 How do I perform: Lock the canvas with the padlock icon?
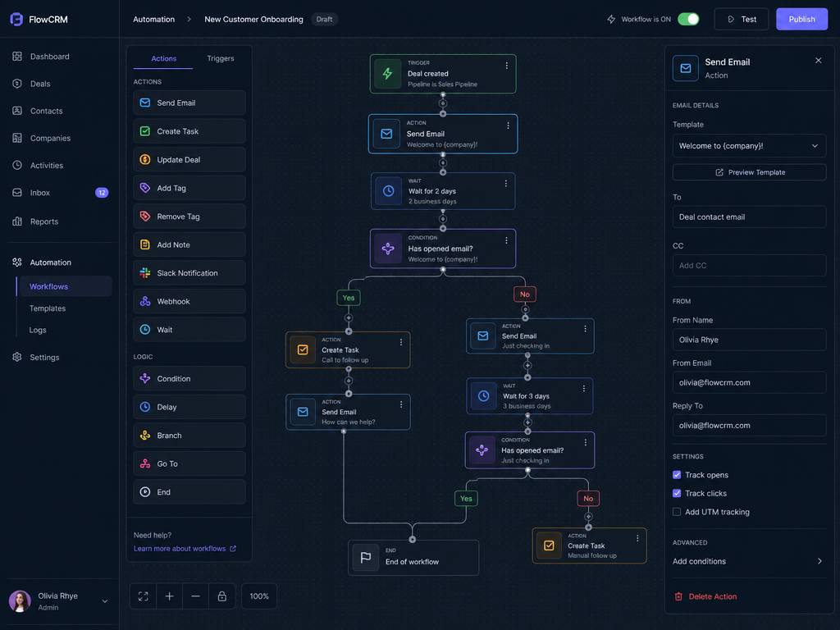(221, 596)
